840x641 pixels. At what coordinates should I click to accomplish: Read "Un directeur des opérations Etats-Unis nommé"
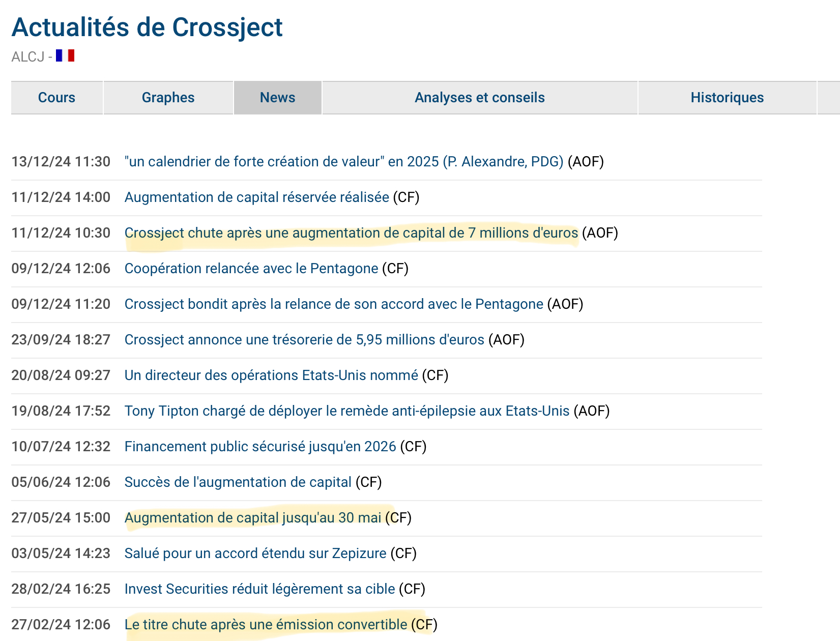[271, 375]
